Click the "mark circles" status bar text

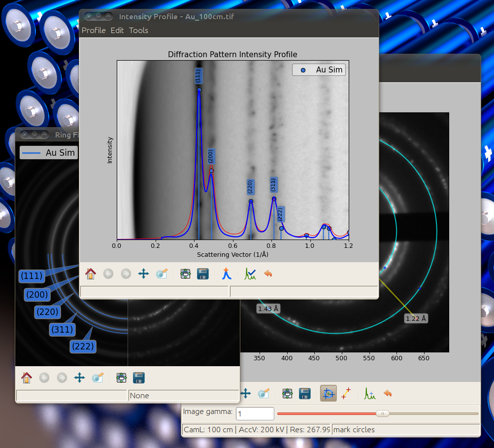pyautogui.click(x=354, y=430)
